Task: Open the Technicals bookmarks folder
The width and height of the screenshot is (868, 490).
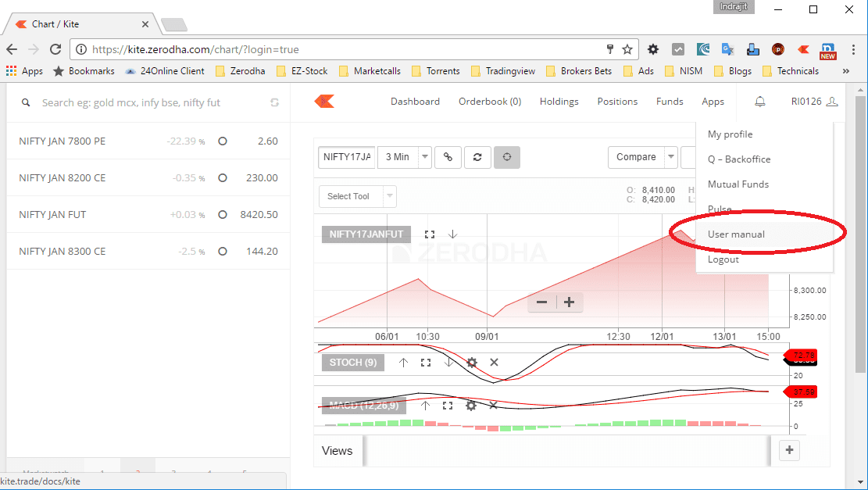Action: (791, 71)
